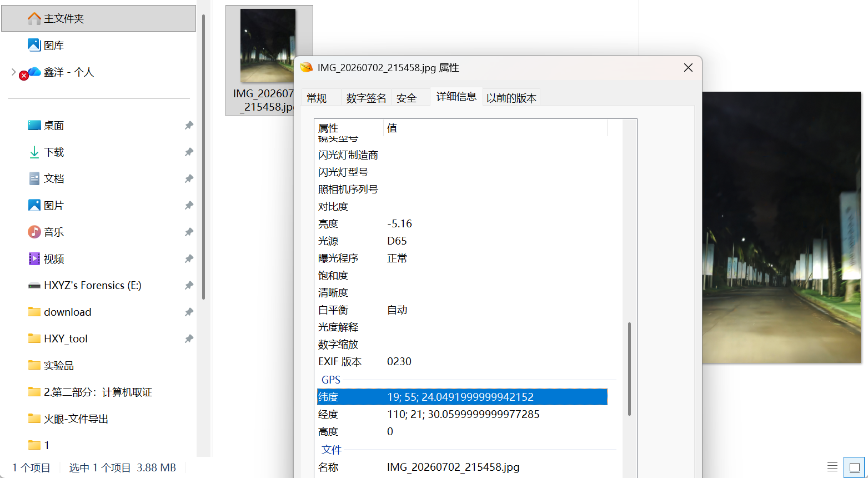Open the 以前的版本 tab

pyautogui.click(x=511, y=98)
